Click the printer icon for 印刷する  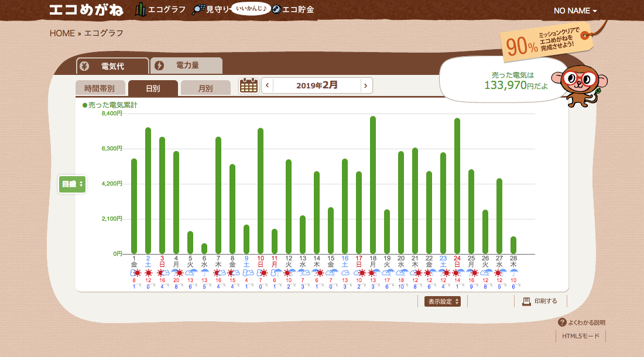coord(526,301)
